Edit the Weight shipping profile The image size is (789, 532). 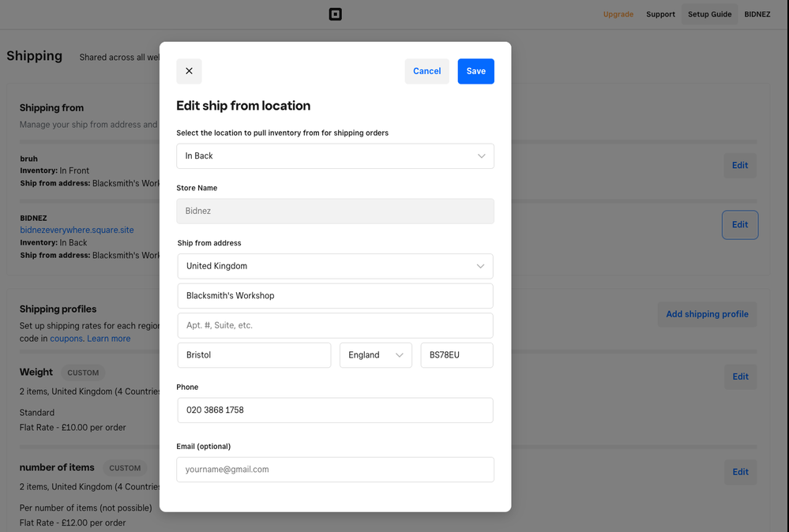pos(740,377)
